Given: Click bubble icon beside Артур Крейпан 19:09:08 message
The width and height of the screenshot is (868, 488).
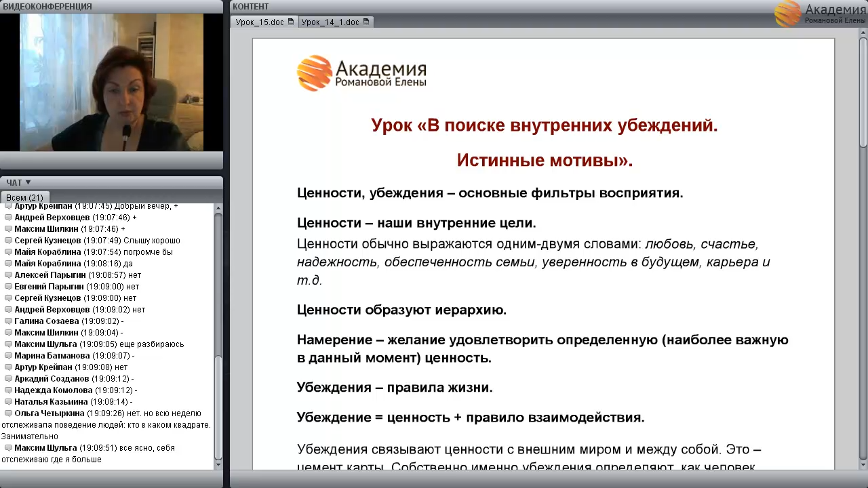Looking at the screenshot, I should tap(9, 367).
